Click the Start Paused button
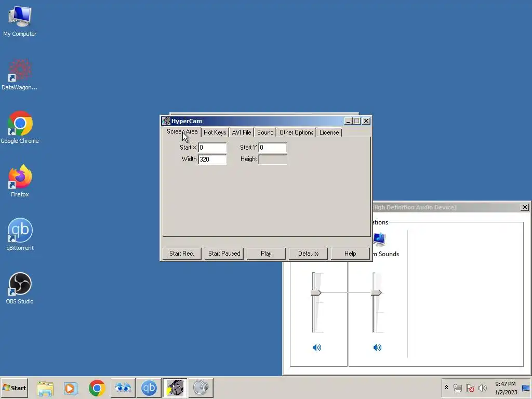The height and width of the screenshot is (399, 532). [x=224, y=254]
